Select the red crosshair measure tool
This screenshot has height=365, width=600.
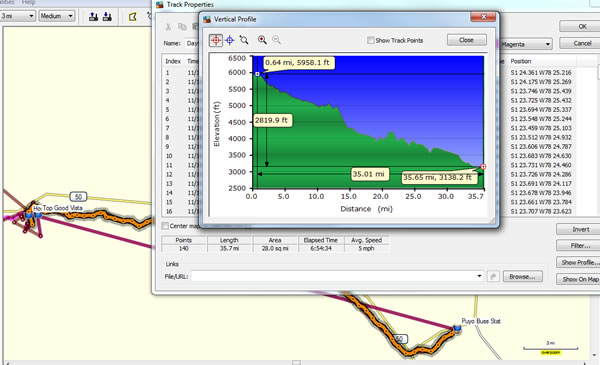click(x=216, y=40)
